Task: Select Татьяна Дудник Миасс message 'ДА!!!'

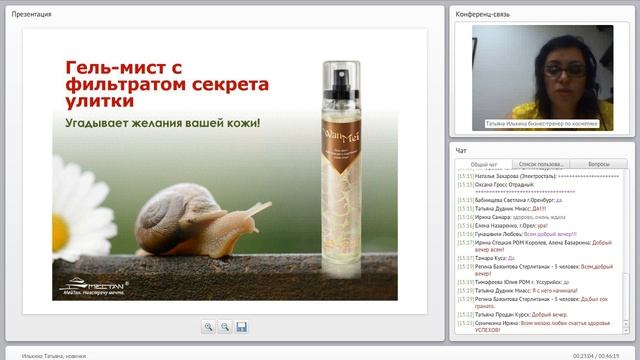Action: coord(502,209)
